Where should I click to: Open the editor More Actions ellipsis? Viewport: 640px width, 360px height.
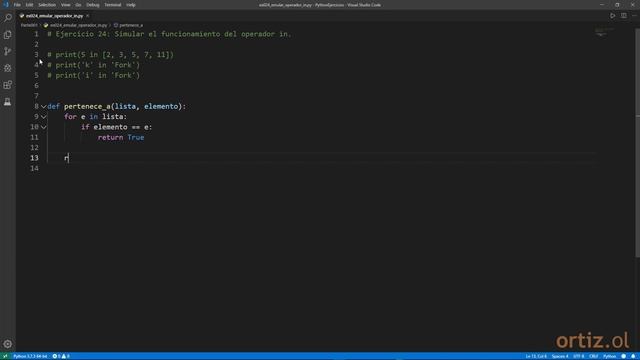pyautogui.click(x=634, y=16)
